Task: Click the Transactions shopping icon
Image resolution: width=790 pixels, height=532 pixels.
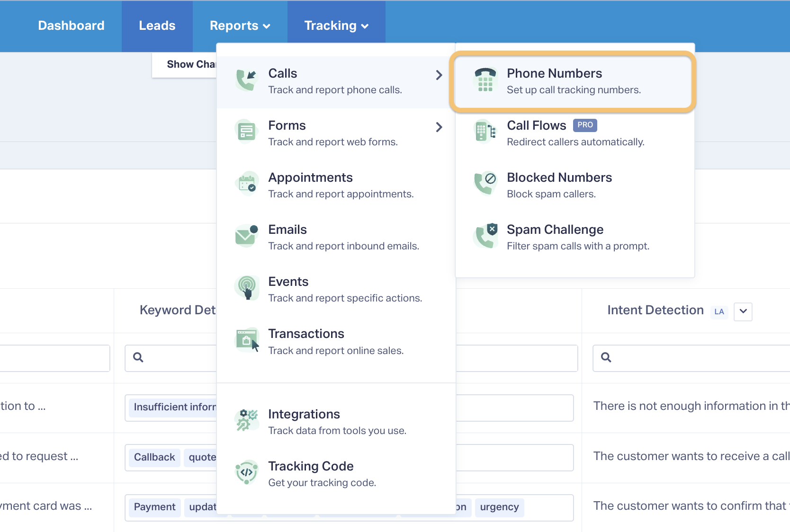Action: 247,340
